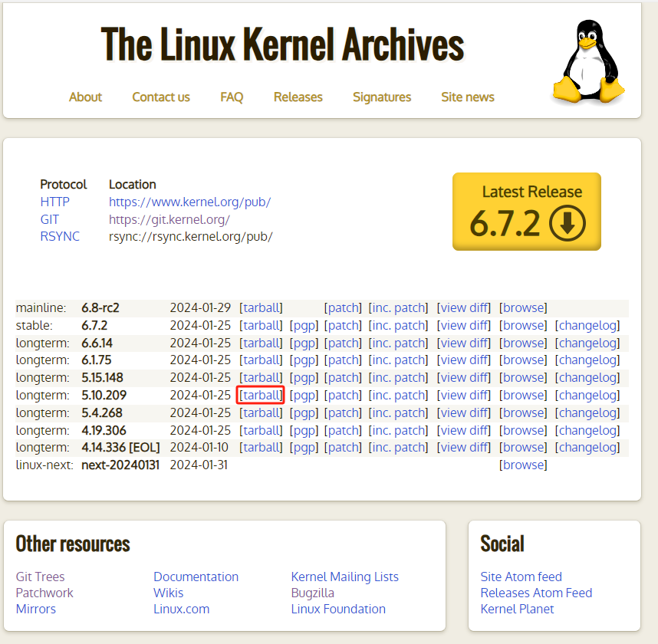
Task: Open the Linux Foundation link
Action: coord(338,609)
